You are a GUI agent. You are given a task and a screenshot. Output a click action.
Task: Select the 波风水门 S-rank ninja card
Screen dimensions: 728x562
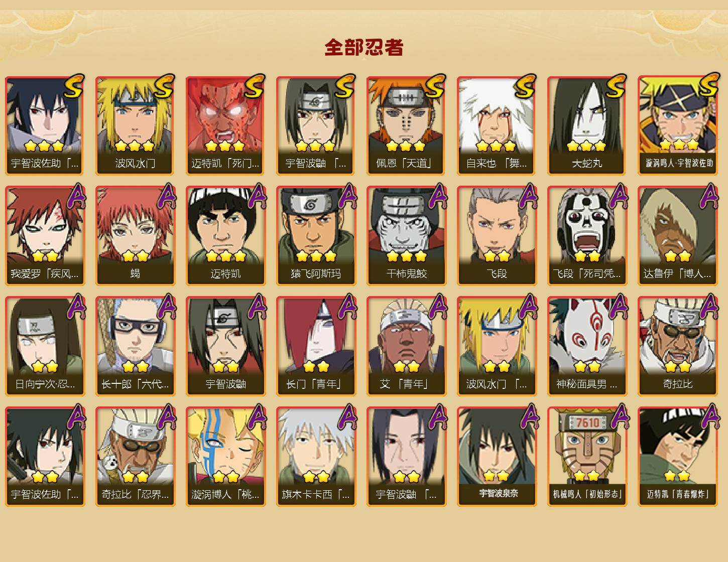(135, 125)
